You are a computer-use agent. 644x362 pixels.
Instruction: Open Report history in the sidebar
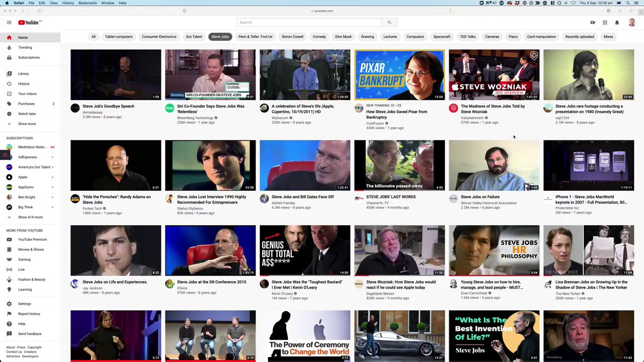tap(30, 314)
